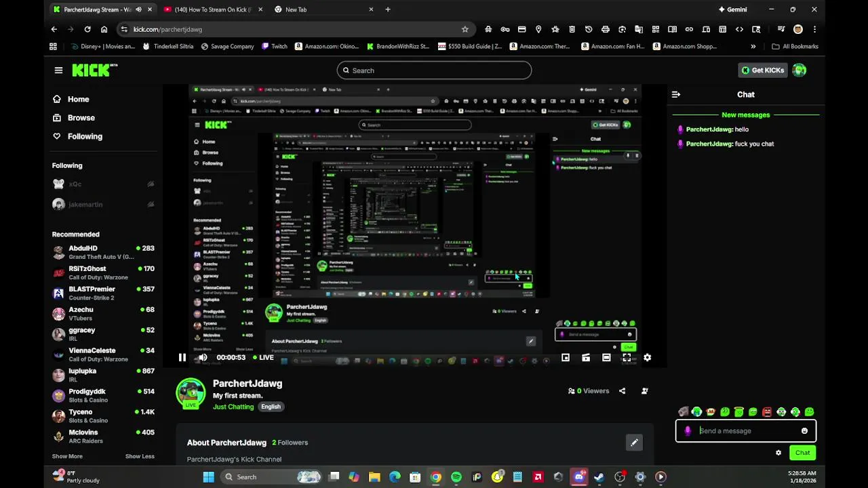
Task: Open Steam from the taskbar
Action: coord(599,477)
